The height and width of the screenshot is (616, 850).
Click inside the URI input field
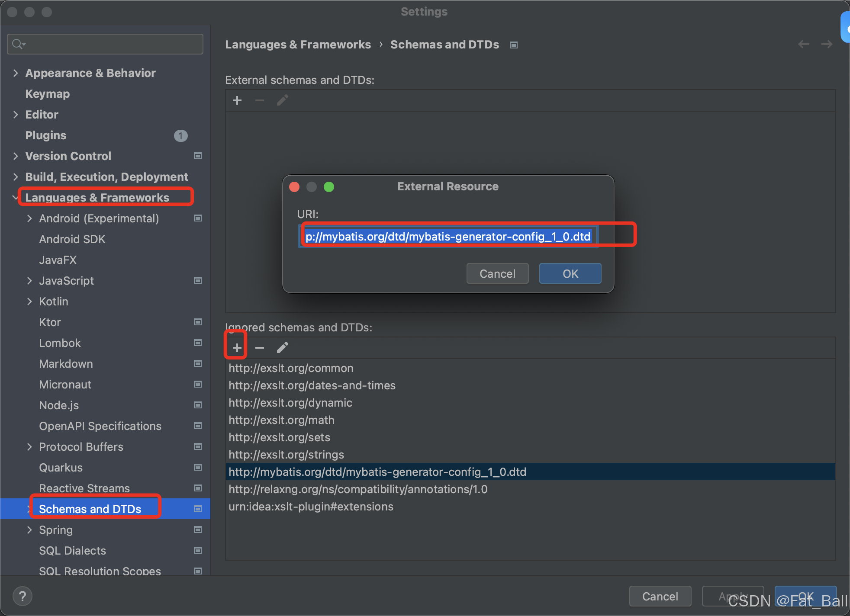(x=448, y=236)
